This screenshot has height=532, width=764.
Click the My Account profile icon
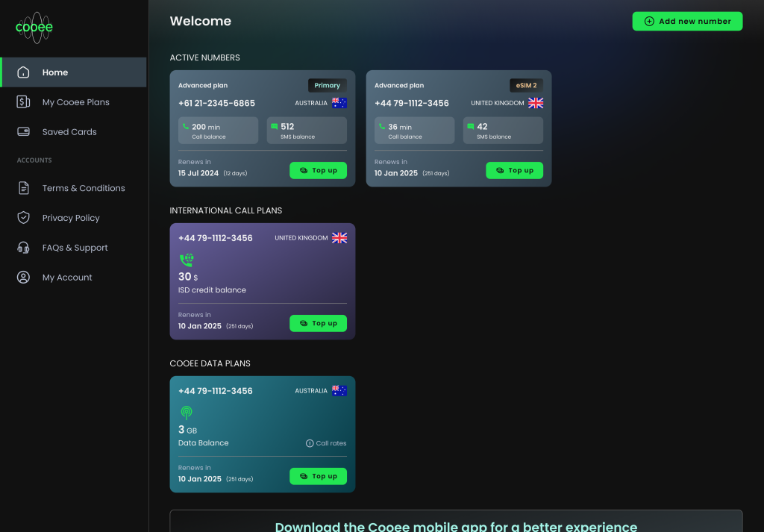pyautogui.click(x=23, y=278)
